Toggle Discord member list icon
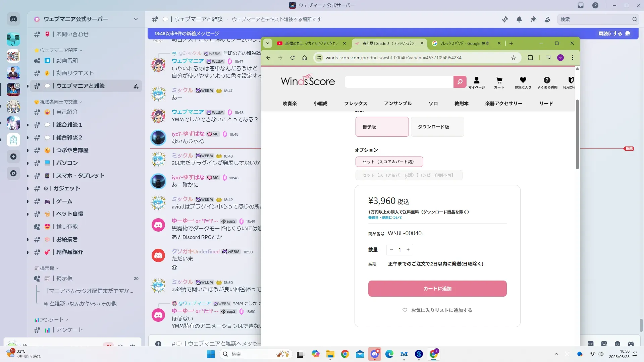The image size is (644, 362). point(547,19)
